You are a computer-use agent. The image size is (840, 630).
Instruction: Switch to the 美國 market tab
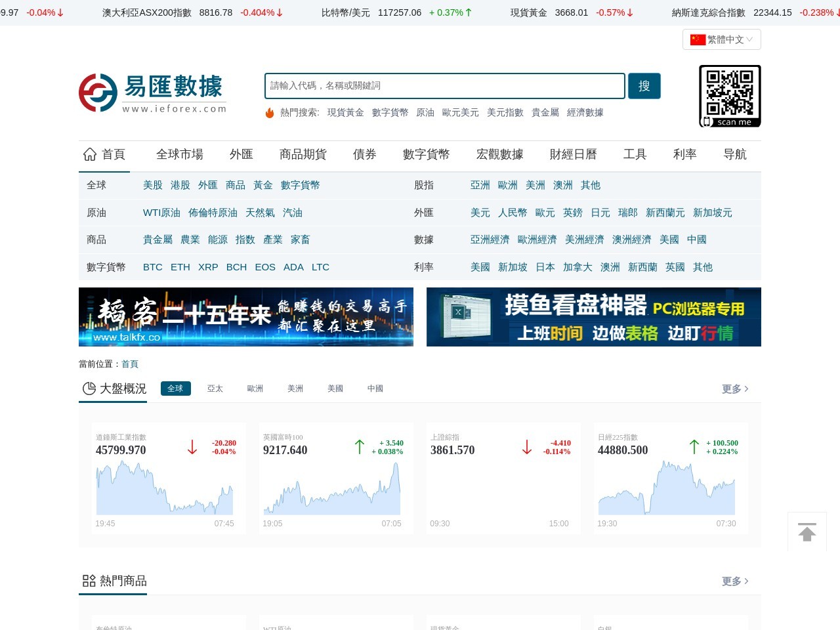point(335,388)
